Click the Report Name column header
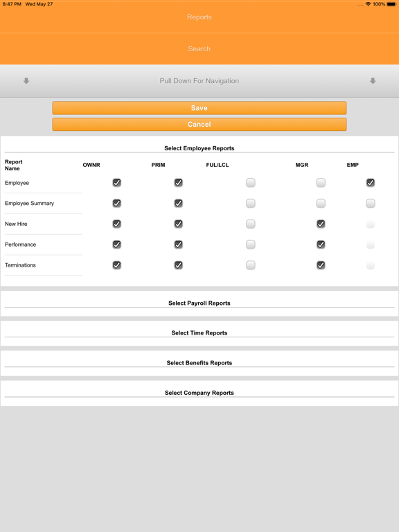399x532 pixels. click(x=14, y=166)
